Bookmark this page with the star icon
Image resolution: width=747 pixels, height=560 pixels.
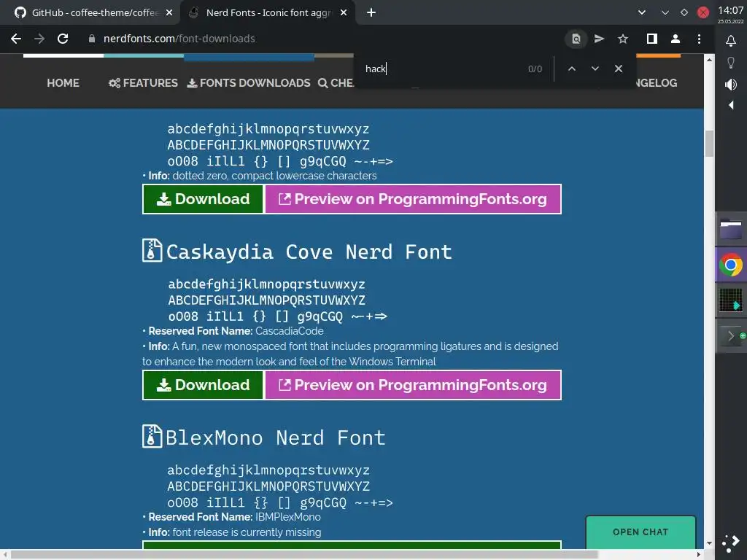pyautogui.click(x=623, y=39)
